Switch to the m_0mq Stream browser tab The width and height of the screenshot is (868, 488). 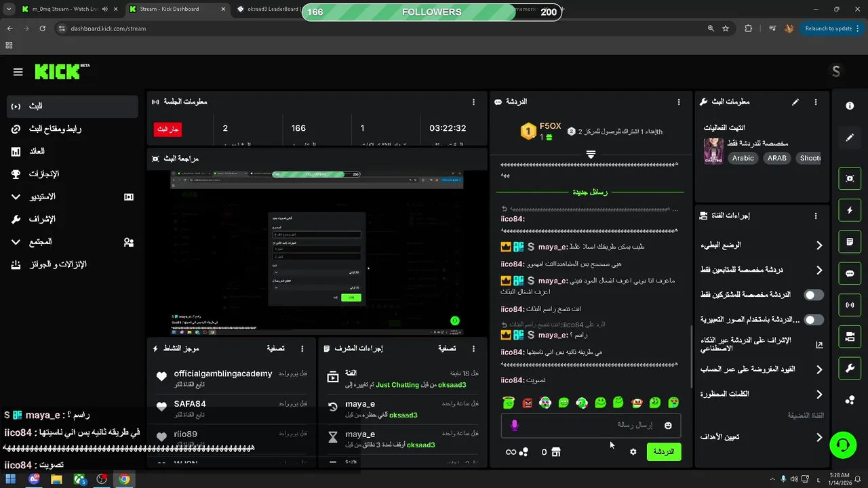(61, 9)
